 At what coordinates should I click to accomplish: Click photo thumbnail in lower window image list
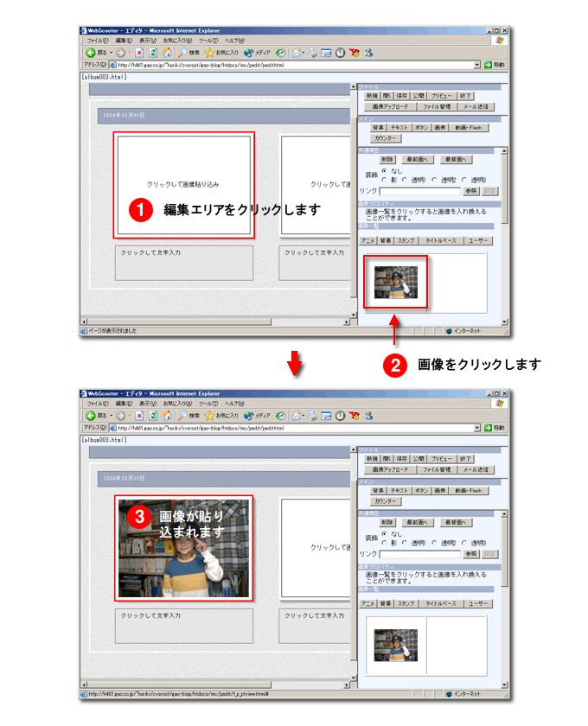[x=396, y=645]
